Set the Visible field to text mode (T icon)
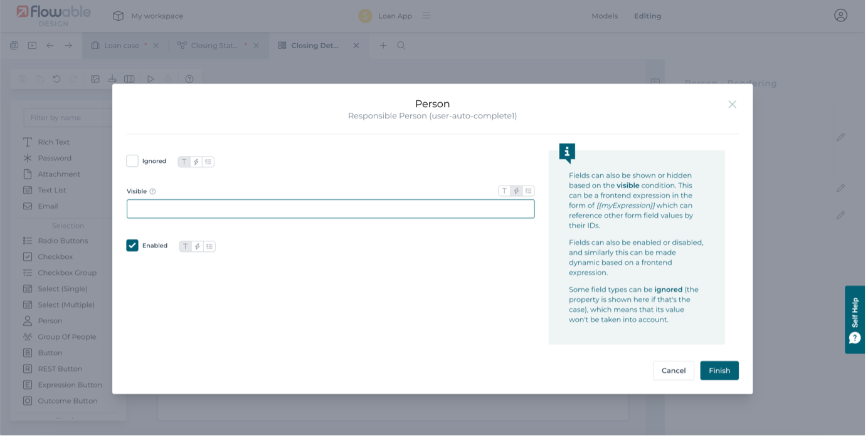The height and width of the screenshot is (438, 868). pyautogui.click(x=504, y=191)
